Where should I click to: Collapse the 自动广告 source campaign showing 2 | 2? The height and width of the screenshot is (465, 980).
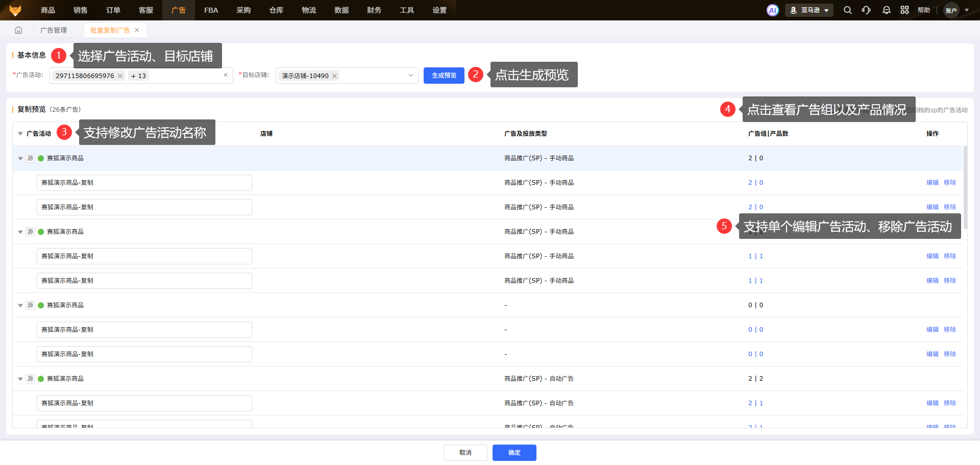coord(20,379)
